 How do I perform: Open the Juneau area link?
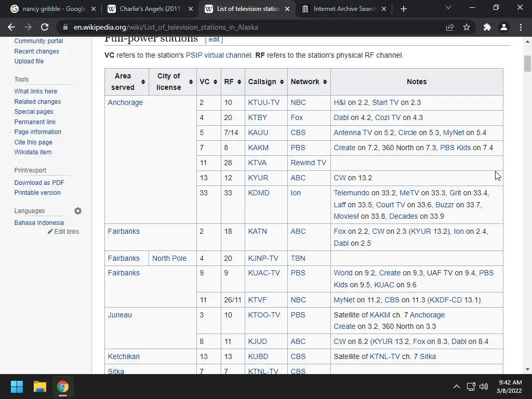[120, 315]
